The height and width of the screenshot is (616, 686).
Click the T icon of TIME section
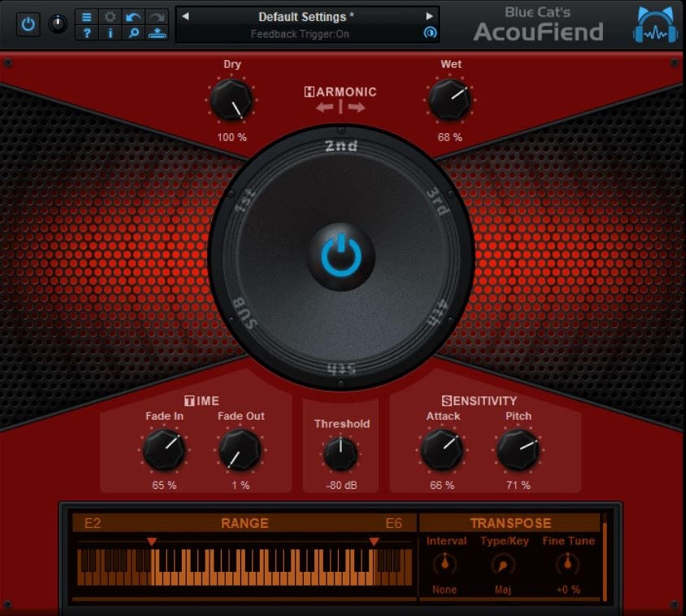pyautogui.click(x=189, y=401)
